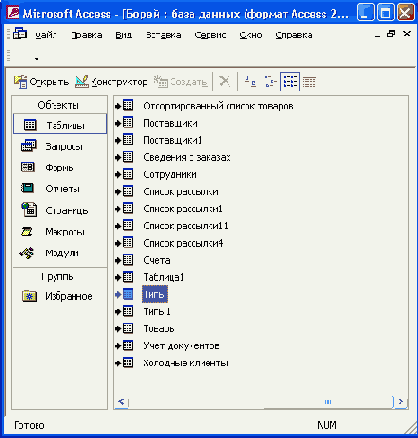Image resolution: width=418 pixels, height=438 pixels.
Task: Select the Поставщики table
Action: (170, 123)
